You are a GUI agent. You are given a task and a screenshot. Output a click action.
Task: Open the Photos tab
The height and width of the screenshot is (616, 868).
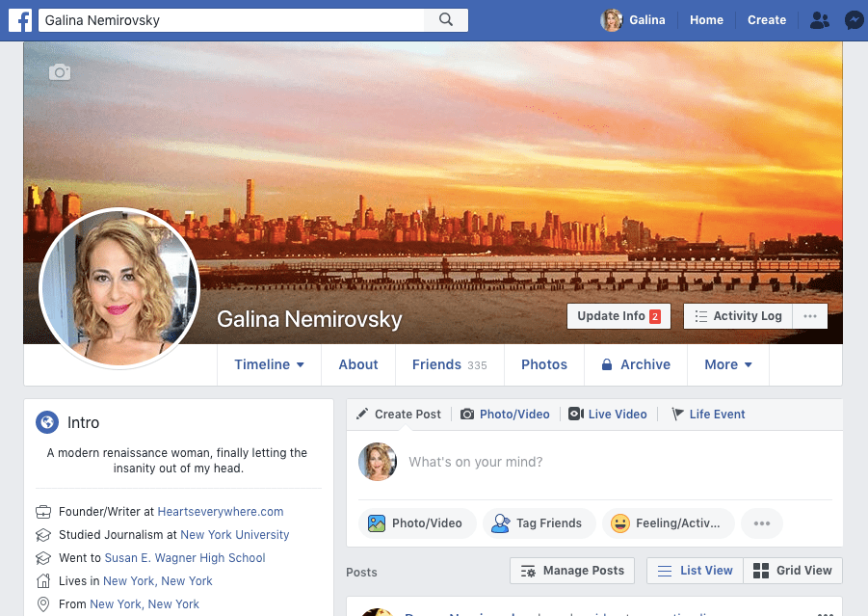pos(544,364)
